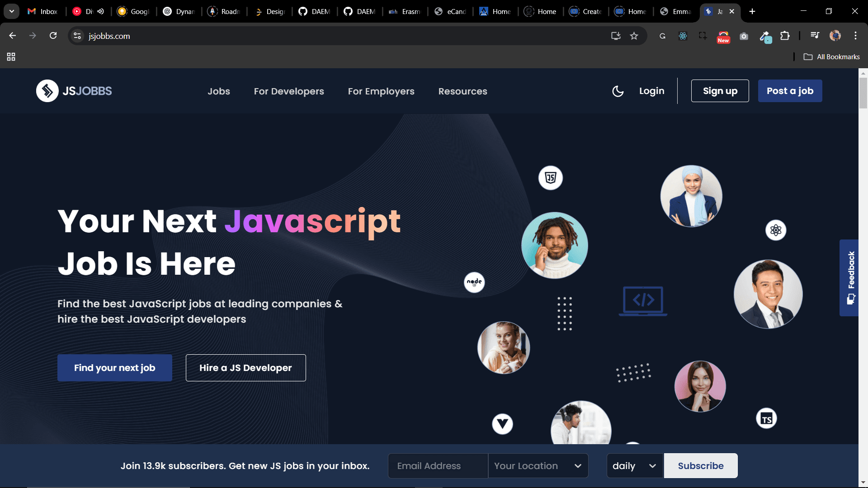Open the daily frequency dropdown
868x488 pixels.
pyautogui.click(x=634, y=466)
